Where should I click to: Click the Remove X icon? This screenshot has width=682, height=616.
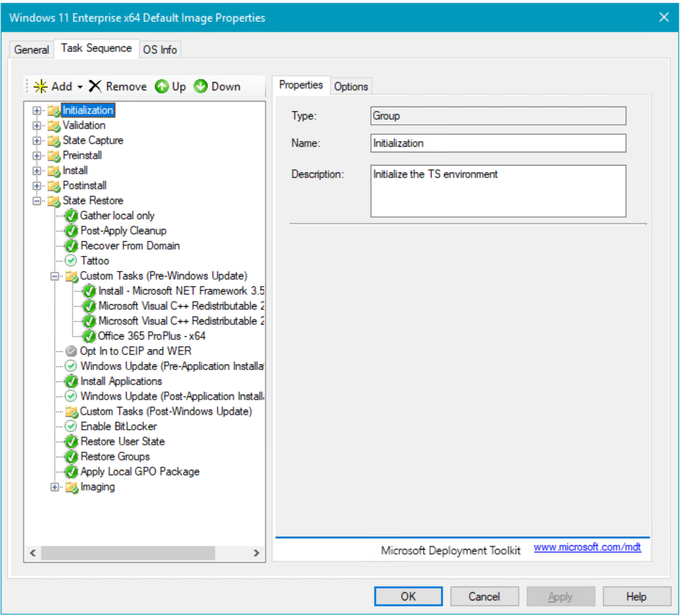(x=95, y=87)
